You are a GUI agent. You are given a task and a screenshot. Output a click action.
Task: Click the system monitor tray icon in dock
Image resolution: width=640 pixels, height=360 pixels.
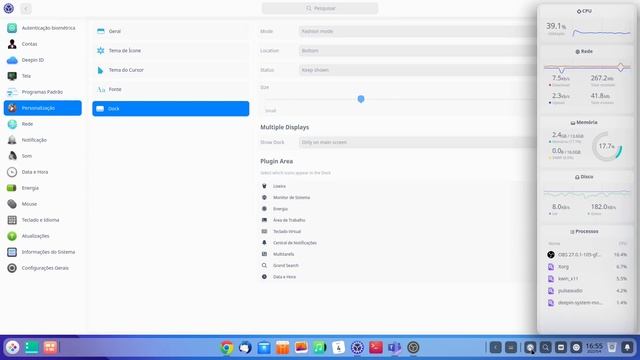(530, 348)
